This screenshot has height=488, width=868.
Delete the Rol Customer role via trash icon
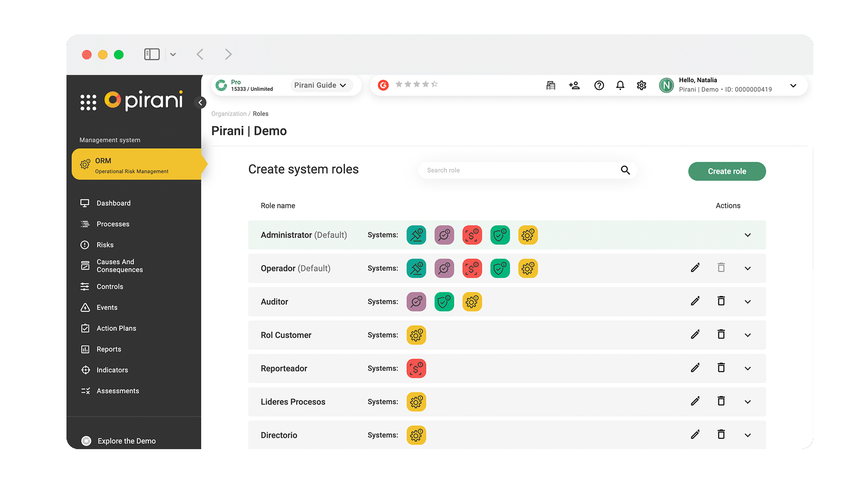(721, 334)
